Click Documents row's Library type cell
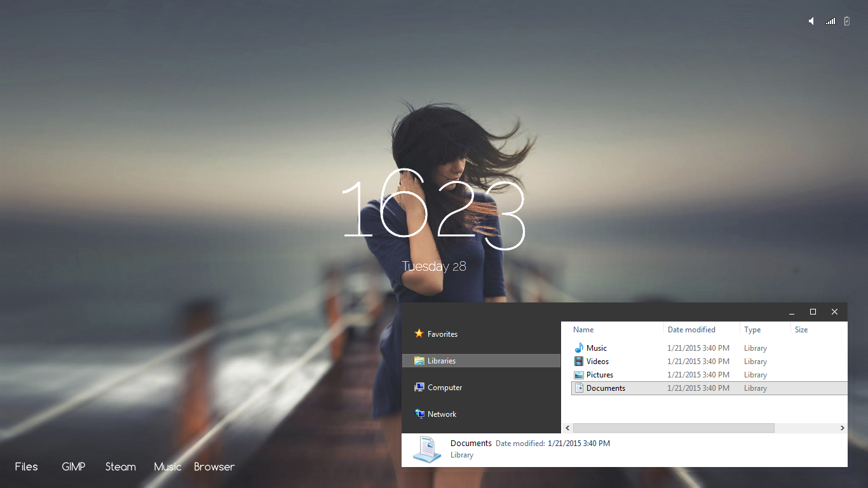 (756, 388)
